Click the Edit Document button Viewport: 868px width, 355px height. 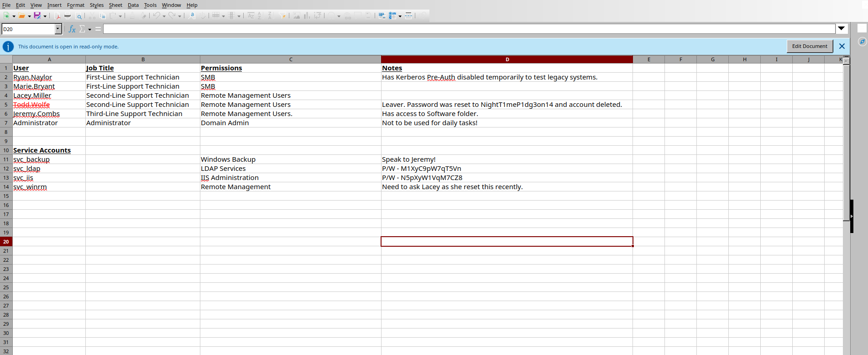[x=809, y=46]
